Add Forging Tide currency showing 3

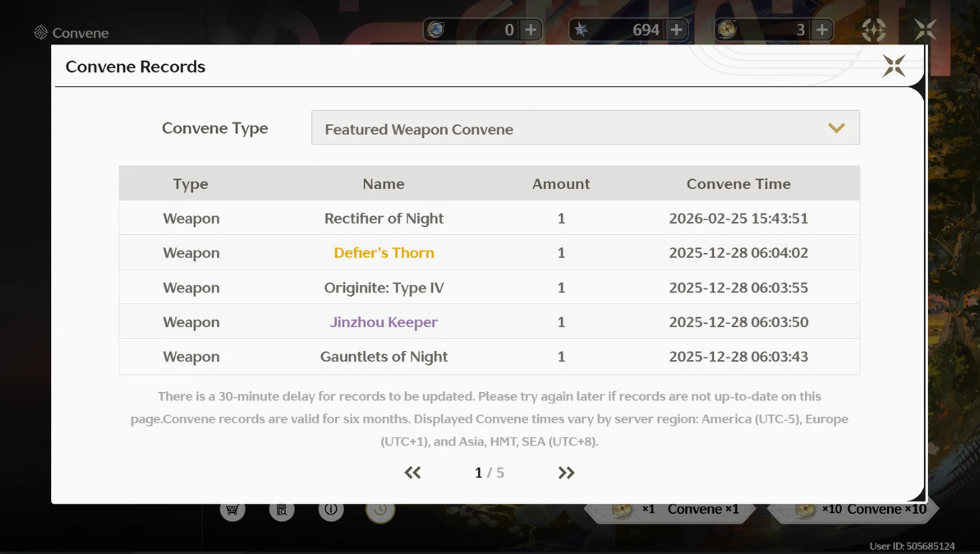tap(822, 30)
